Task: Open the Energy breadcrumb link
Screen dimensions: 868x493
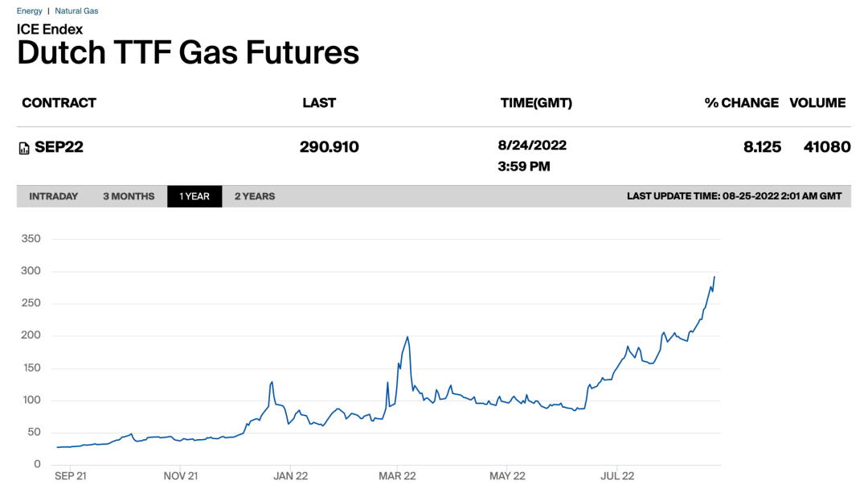Action: tap(30, 11)
